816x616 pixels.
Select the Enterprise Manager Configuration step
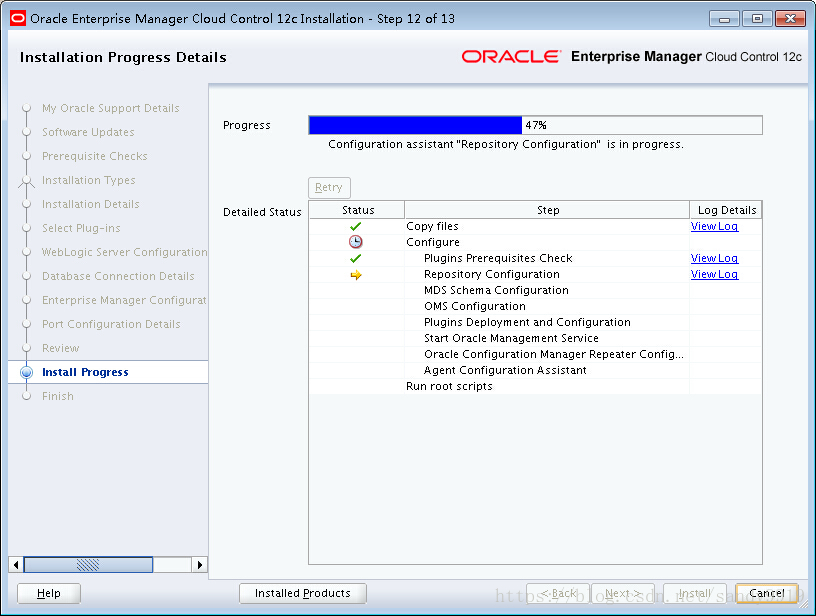click(x=124, y=300)
